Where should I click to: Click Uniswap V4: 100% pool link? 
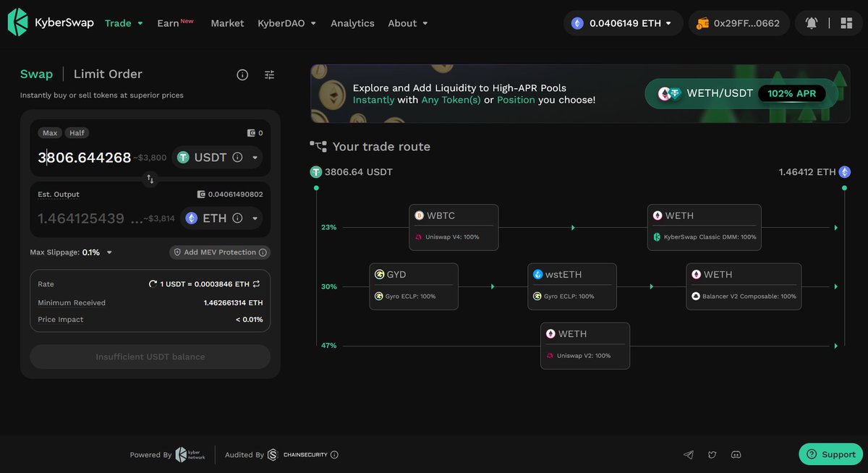coord(452,237)
